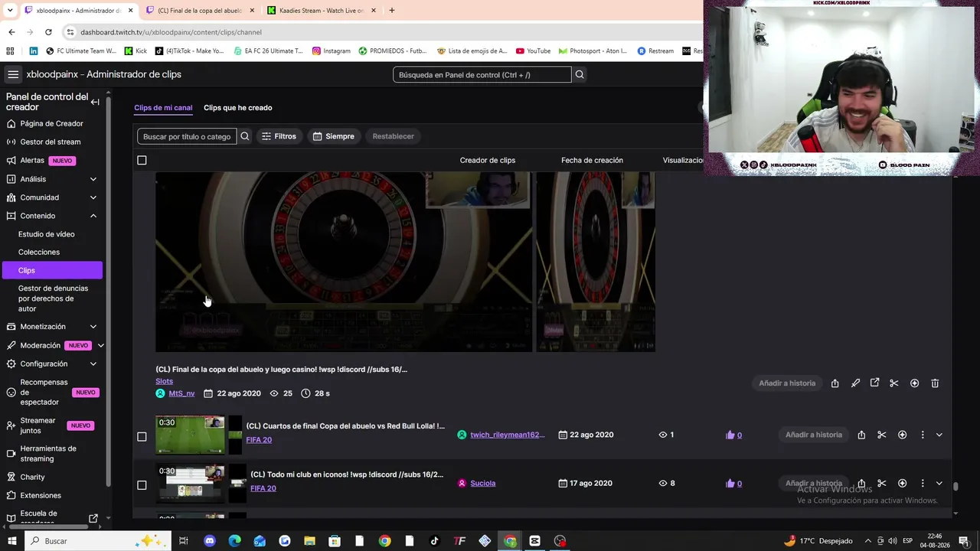
Task: Open Gestor de denuncias por derechos de autor
Action: click(53, 298)
